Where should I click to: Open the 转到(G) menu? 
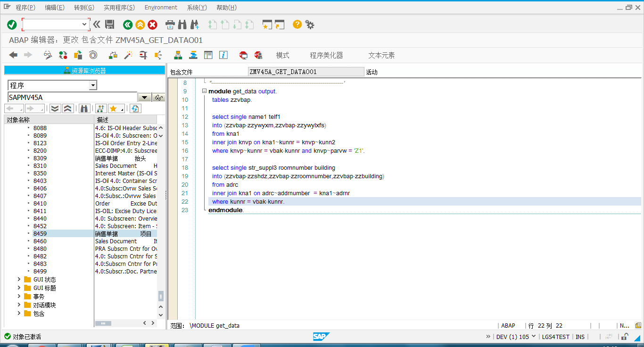84,8
